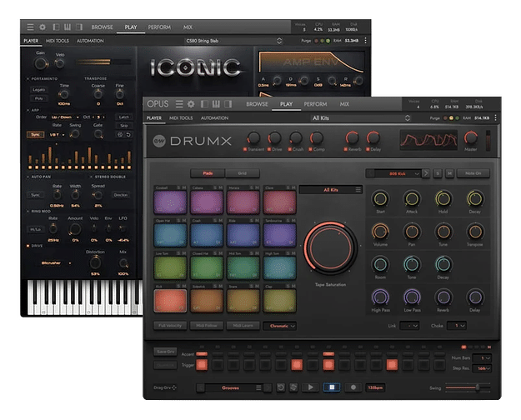Image resolution: width=521 pixels, height=420 pixels.
Task: Open the Up / Down arp order dropdown
Action: tap(65, 117)
